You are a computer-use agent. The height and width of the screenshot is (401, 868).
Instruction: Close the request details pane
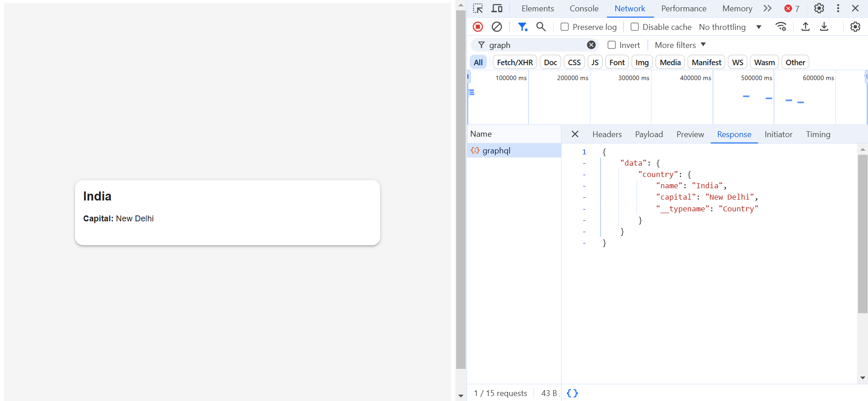tap(575, 134)
